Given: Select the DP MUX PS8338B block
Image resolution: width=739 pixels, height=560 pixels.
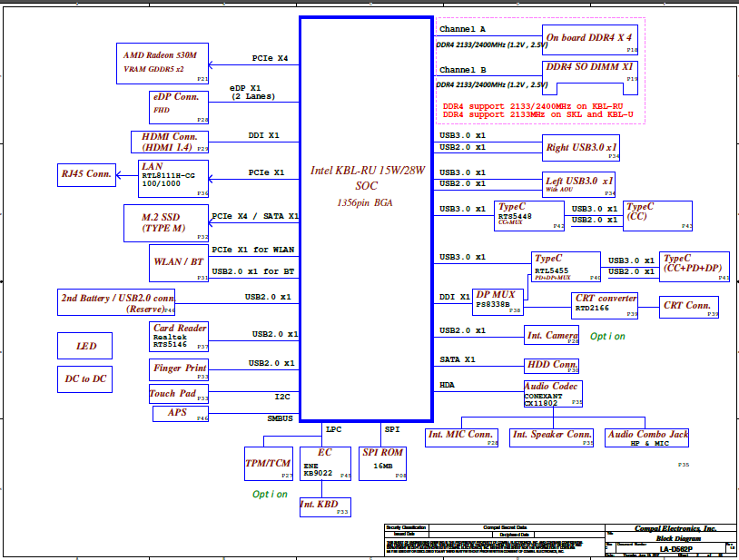Looking at the screenshot, I should (x=498, y=302).
